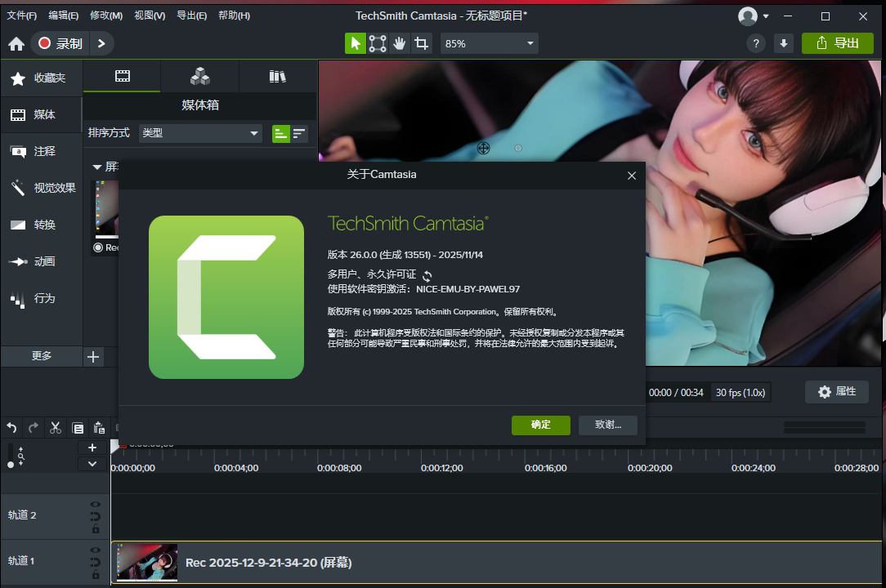The image size is (886, 588).
Task: Toggle lock of 轨道 2
Action: [96, 528]
